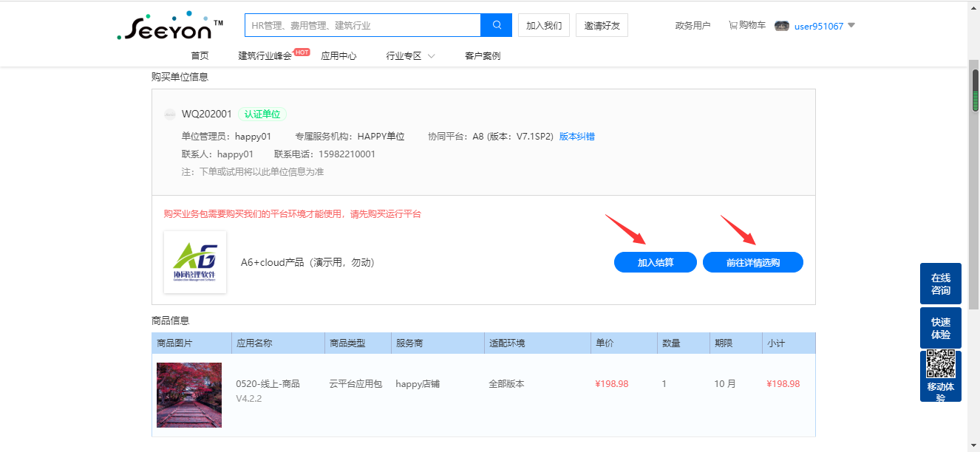Click the search magnifier button
Screen dimensions: 980x452
pyautogui.click(x=497, y=25)
